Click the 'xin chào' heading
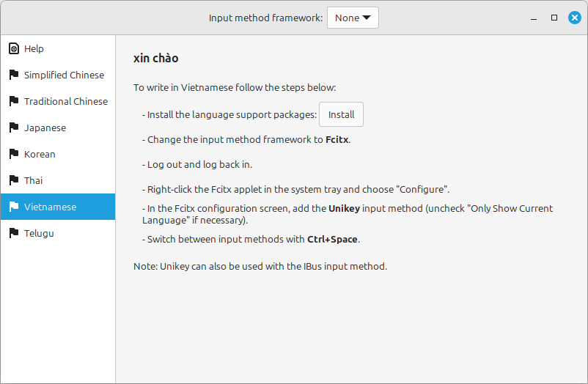Screen dimensions: 588x384 (156, 58)
